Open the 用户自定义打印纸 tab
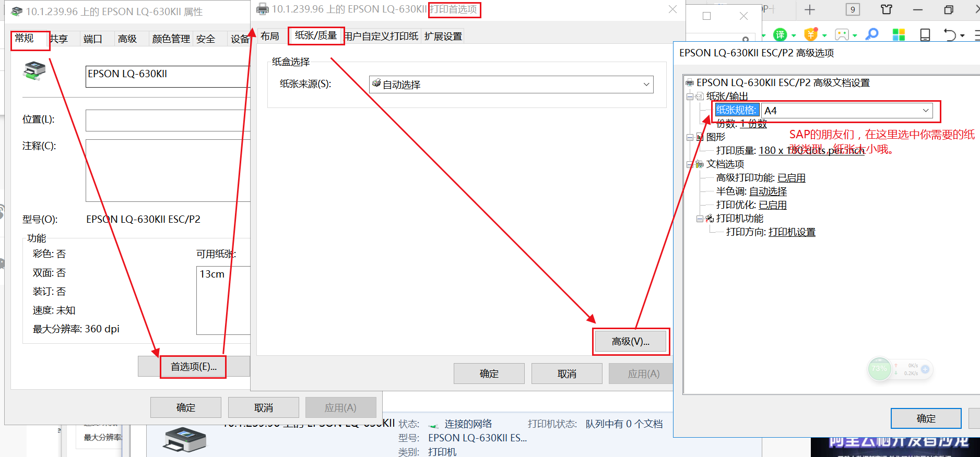Viewport: 980px width, 457px height. (382, 36)
